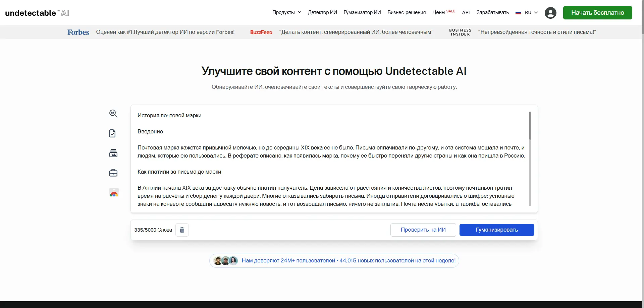Open Гуманизатор ИИ menu item
This screenshot has height=308, width=644.
362,12
